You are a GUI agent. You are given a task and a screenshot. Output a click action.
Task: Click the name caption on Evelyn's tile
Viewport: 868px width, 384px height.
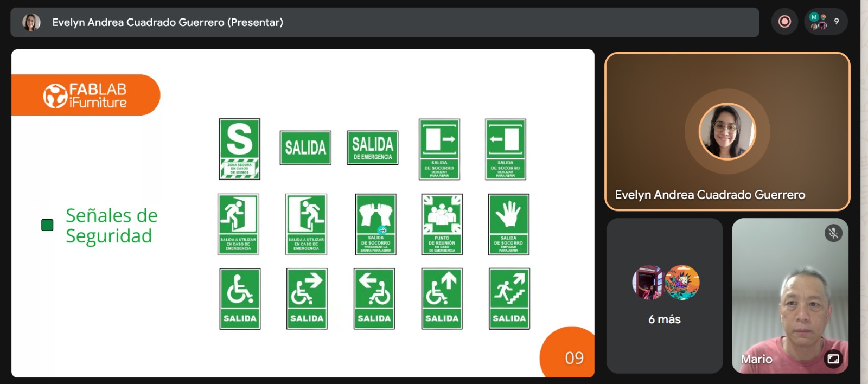tap(710, 195)
